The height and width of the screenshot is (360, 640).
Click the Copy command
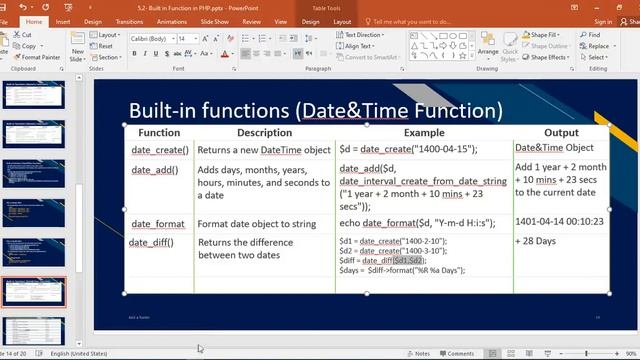click(25, 46)
